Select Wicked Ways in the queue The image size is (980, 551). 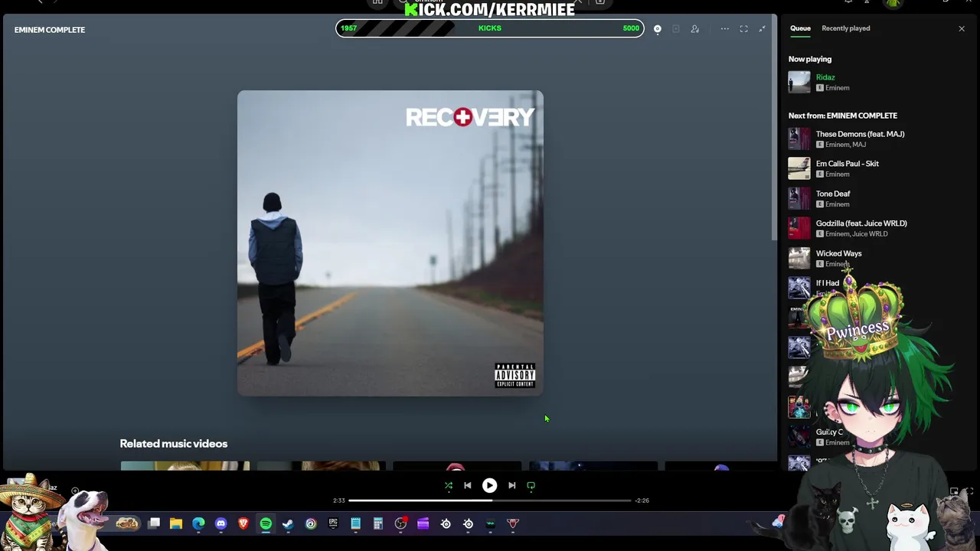[x=838, y=253]
